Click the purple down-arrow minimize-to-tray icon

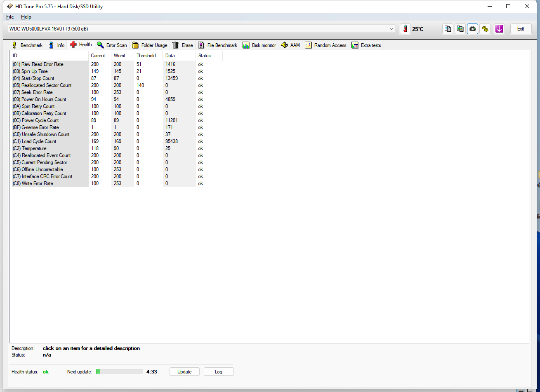coord(499,29)
